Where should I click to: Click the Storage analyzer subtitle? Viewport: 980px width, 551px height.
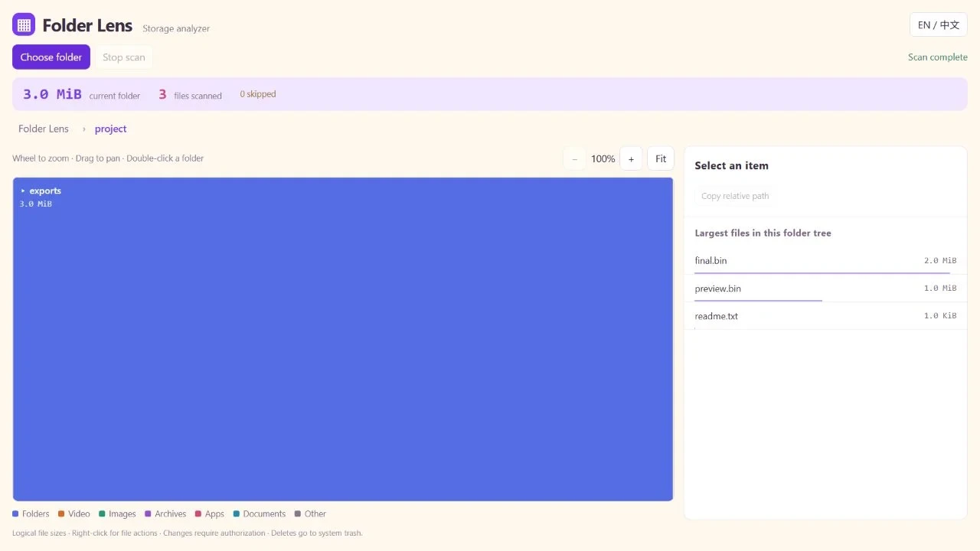point(176,28)
